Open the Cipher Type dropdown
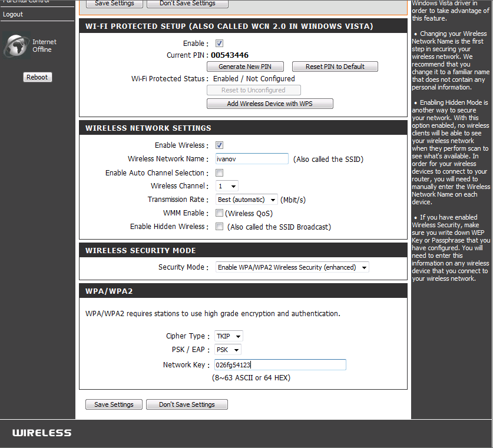Viewport: 493px width, 448px height. point(229,336)
